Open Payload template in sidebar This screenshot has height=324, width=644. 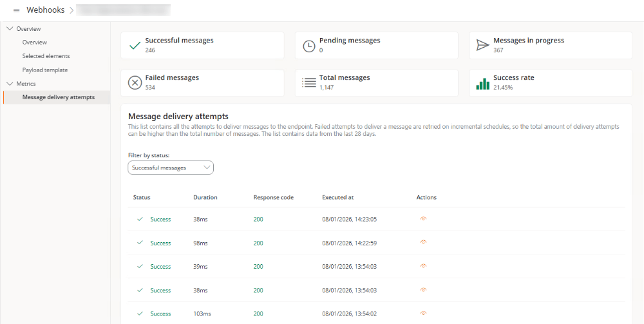[45, 70]
